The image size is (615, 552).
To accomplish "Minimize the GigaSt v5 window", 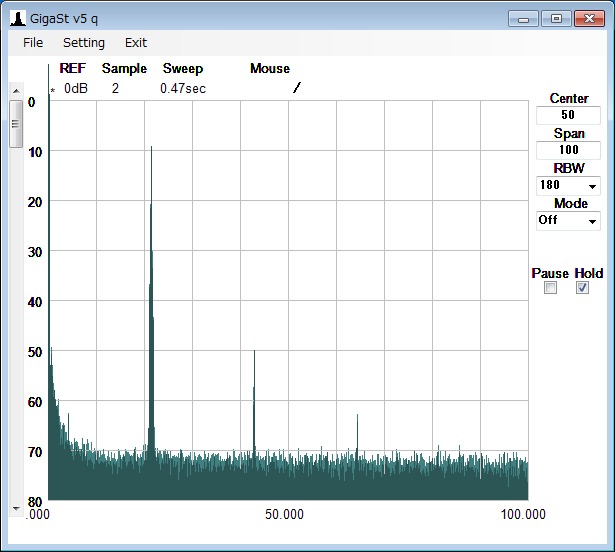I will [523, 18].
